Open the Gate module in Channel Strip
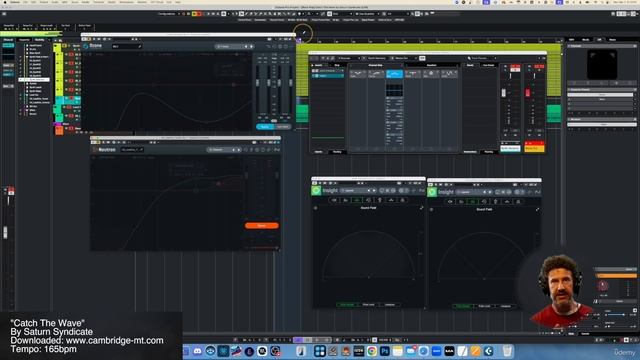The image size is (640, 360). 357,74
